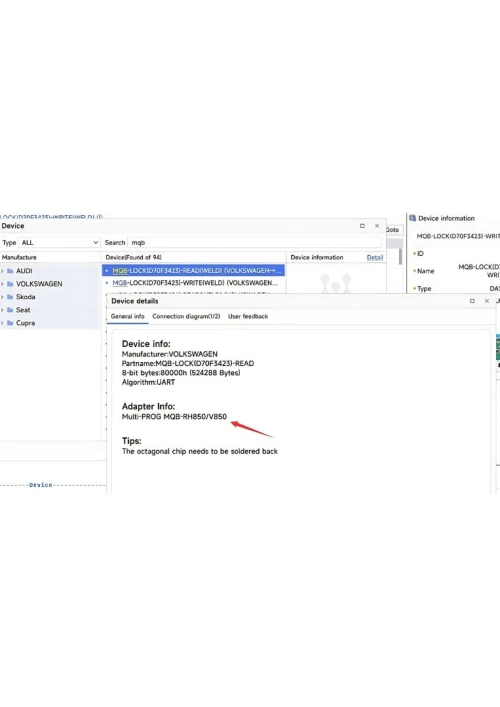Switch to General info tab
Screen dimensions: 500x707
(x=128, y=317)
